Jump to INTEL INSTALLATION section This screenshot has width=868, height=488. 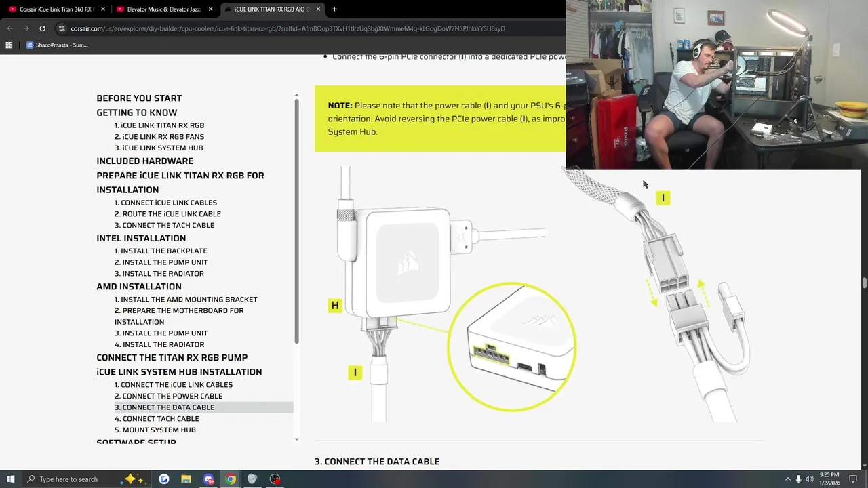coord(141,239)
